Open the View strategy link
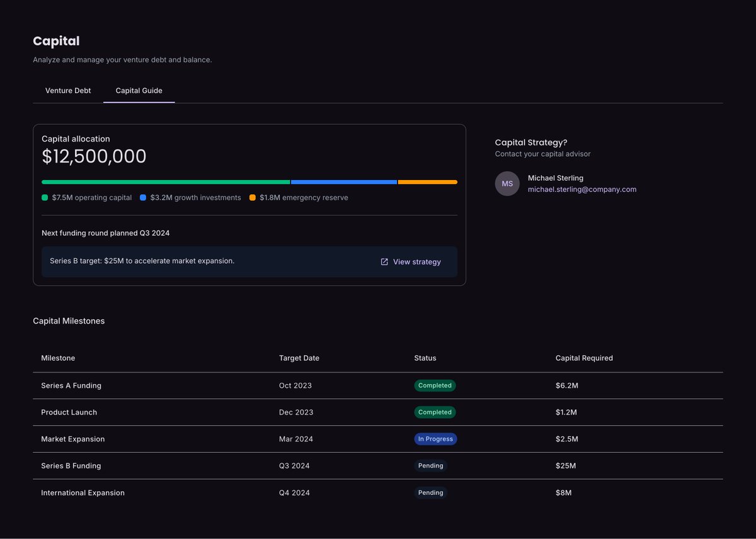This screenshot has height=539, width=756. click(411, 262)
